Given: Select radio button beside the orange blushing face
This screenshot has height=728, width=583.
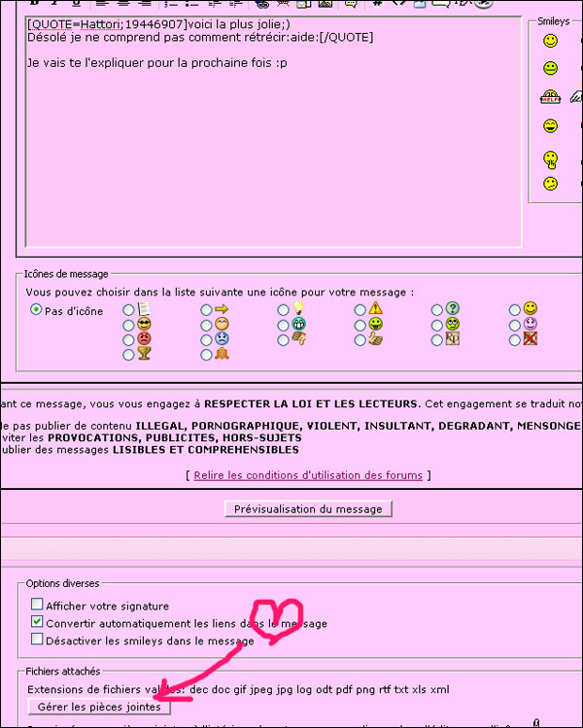Looking at the screenshot, I should 207,326.
